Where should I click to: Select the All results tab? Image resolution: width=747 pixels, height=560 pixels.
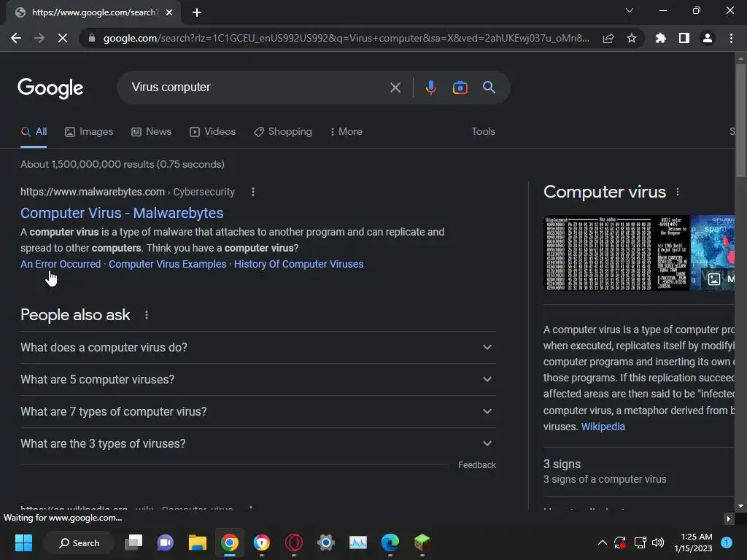click(x=34, y=132)
